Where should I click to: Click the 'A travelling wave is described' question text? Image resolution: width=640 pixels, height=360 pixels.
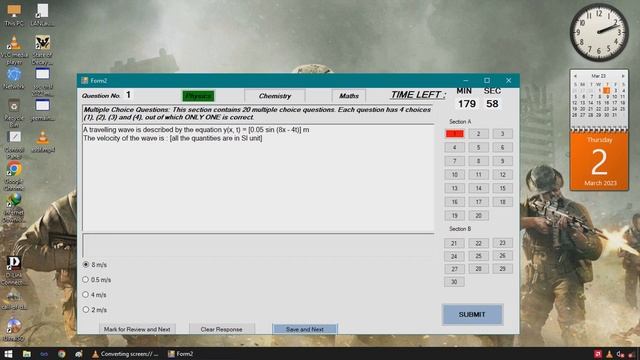[x=196, y=130]
